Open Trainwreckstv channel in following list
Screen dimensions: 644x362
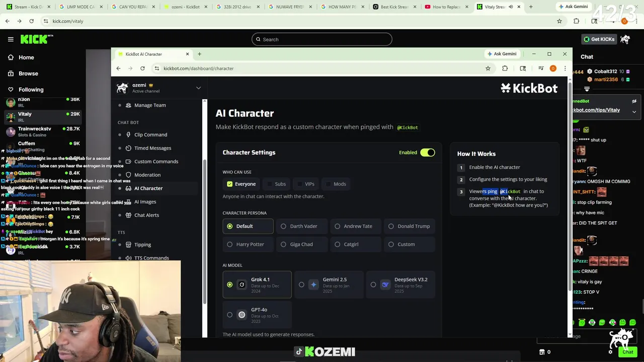(x=43, y=132)
